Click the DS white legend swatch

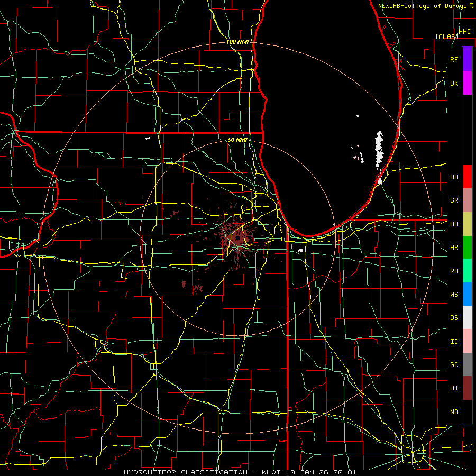(x=467, y=317)
